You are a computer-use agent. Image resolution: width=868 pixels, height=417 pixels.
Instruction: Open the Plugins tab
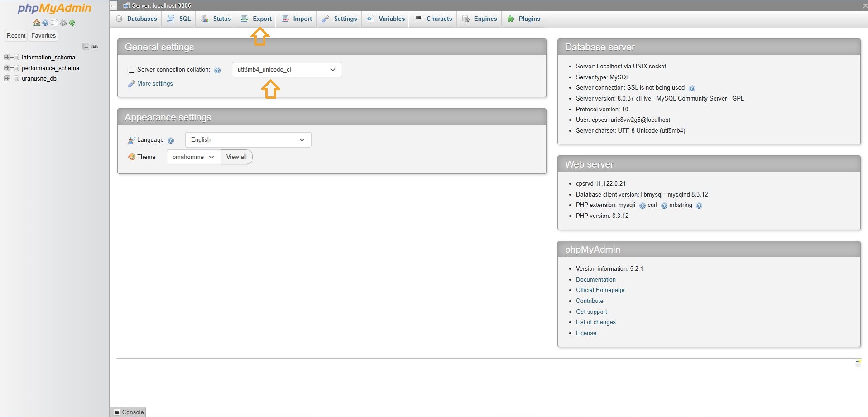click(524, 19)
